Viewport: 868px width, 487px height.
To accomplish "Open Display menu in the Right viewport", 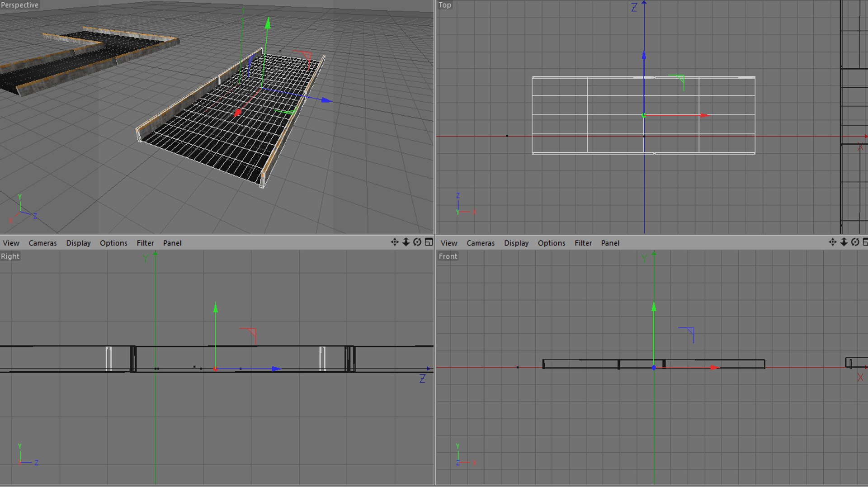I will click(x=79, y=243).
